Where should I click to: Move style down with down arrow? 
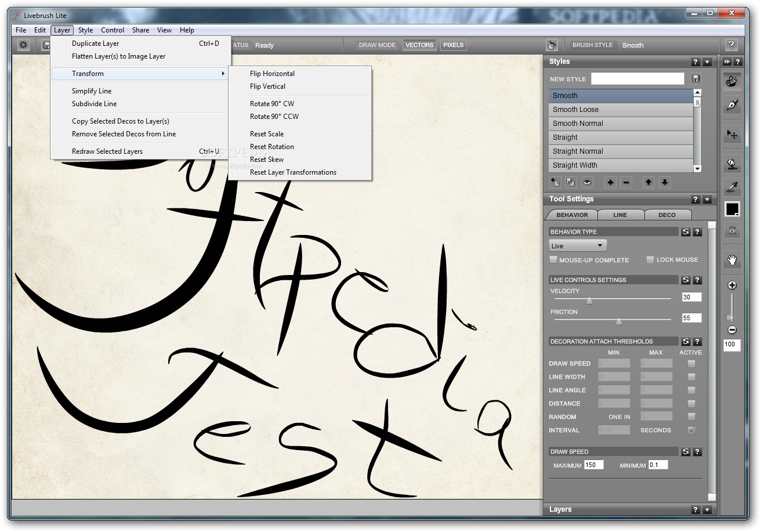pyautogui.click(x=665, y=182)
